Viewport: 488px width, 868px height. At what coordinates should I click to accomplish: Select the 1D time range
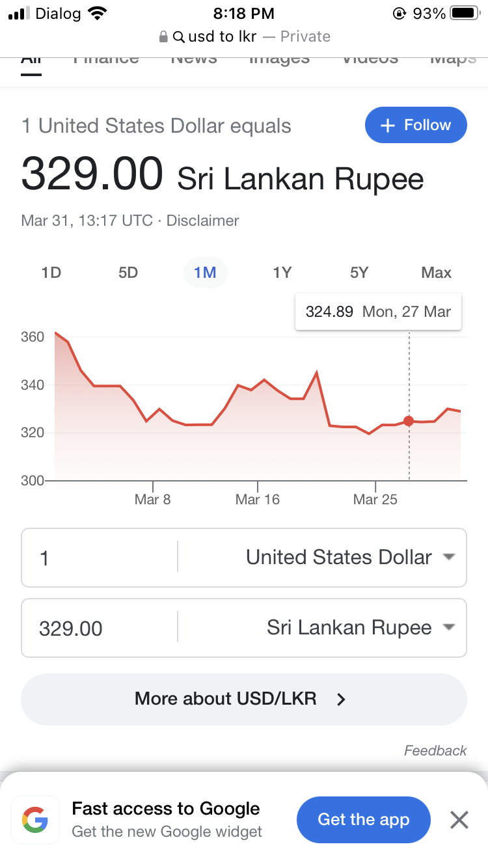(x=51, y=273)
